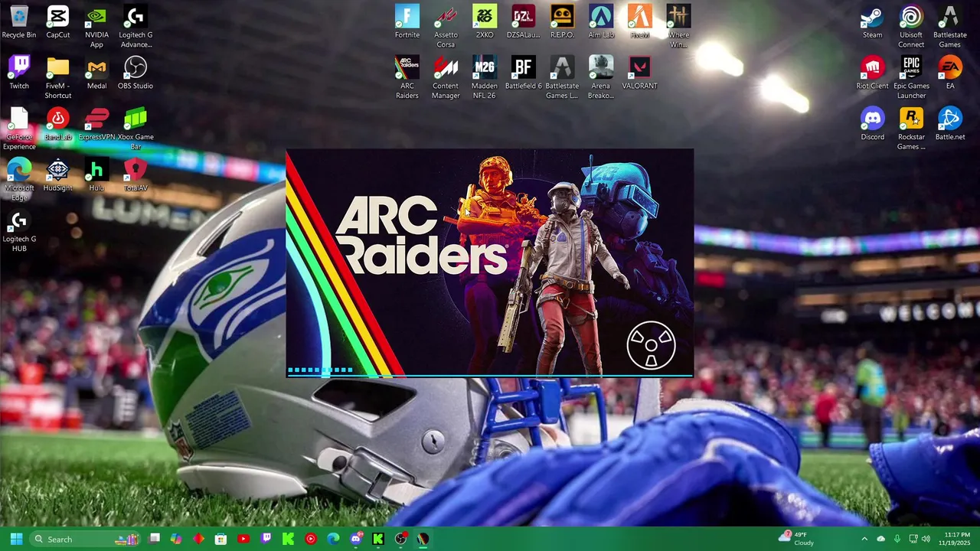Open Copilot from the taskbar
980x551 pixels.
tap(176, 539)
